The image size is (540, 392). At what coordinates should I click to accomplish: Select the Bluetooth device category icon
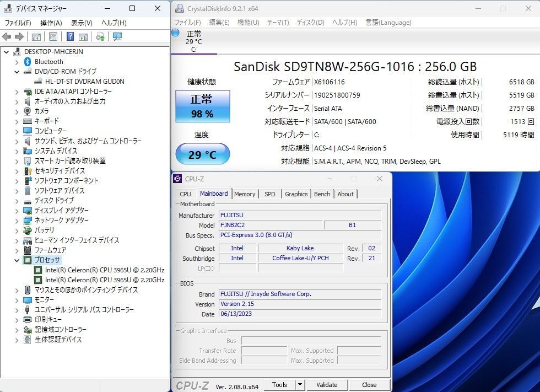[x=28, y=62]
